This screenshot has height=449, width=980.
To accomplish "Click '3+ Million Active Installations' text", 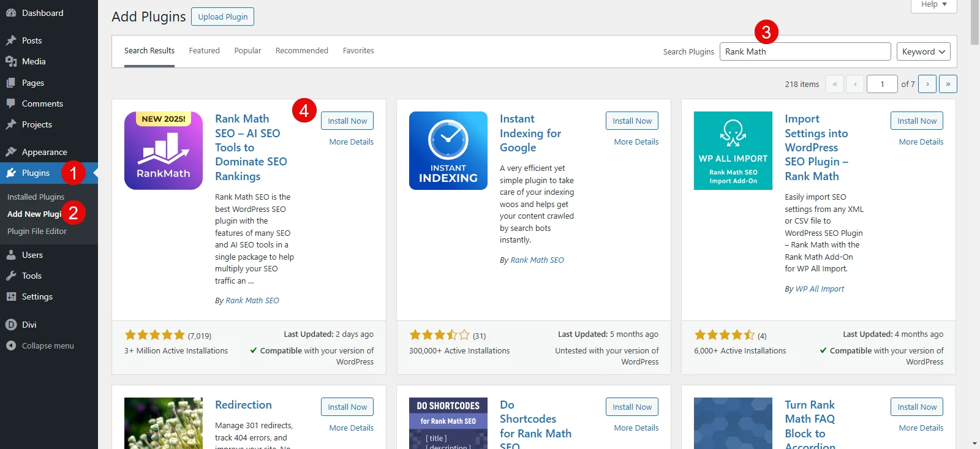I will tap(176, 350).
